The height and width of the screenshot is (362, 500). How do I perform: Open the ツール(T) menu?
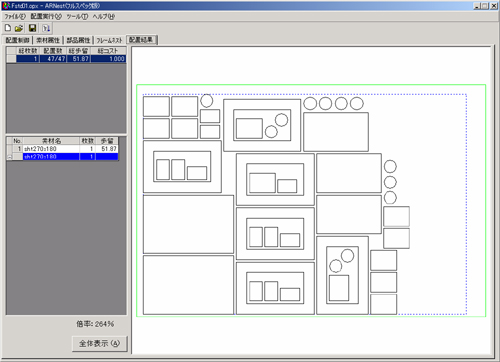coord(77,16)
